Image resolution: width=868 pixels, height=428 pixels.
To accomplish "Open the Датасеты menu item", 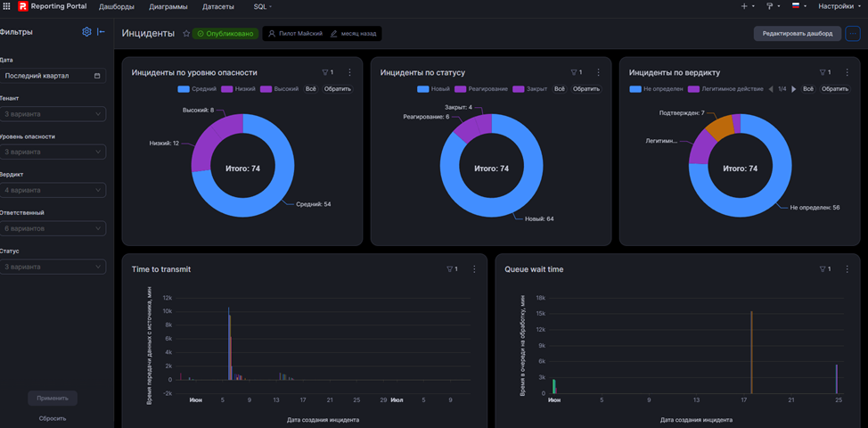I will click(218, 6).
